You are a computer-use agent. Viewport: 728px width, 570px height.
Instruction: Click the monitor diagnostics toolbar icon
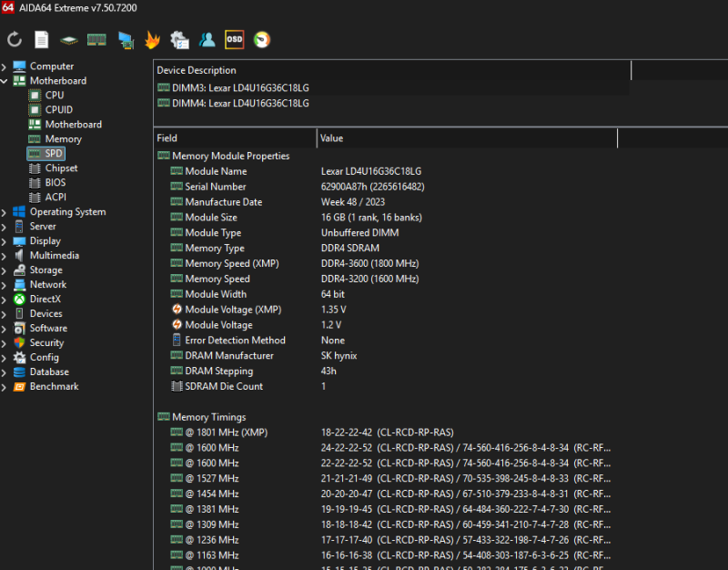[x=126, y=40]
